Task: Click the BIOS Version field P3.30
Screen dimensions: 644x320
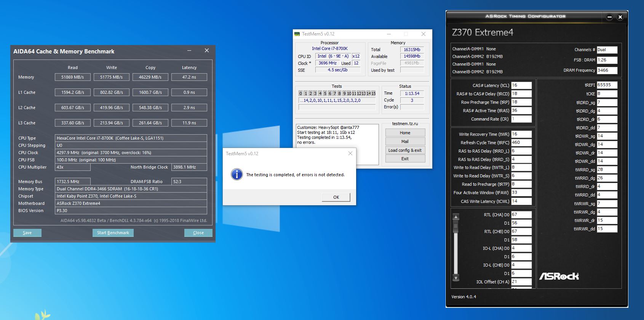Action: [131, 211]
